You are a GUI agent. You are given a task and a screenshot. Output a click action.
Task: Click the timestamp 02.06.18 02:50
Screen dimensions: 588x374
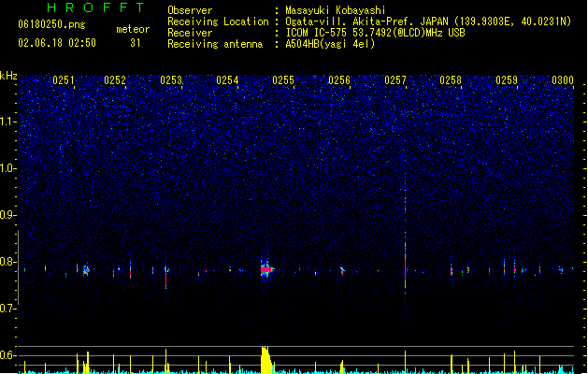coord(57,43)
